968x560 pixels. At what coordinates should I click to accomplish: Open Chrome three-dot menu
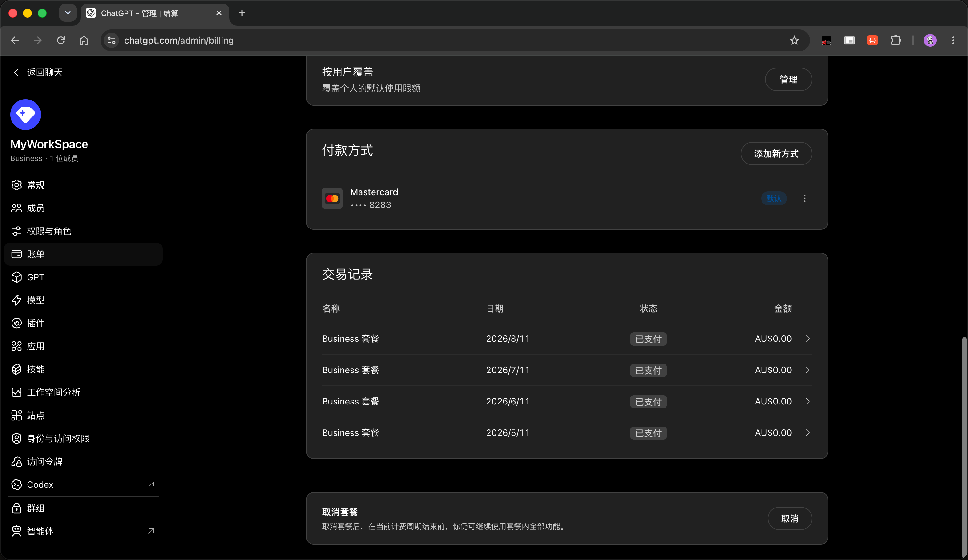[x=953, y=40]
